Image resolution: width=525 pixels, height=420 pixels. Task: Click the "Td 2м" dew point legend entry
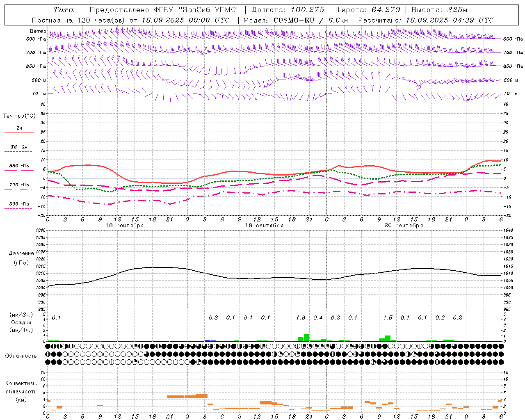point(19,147)
